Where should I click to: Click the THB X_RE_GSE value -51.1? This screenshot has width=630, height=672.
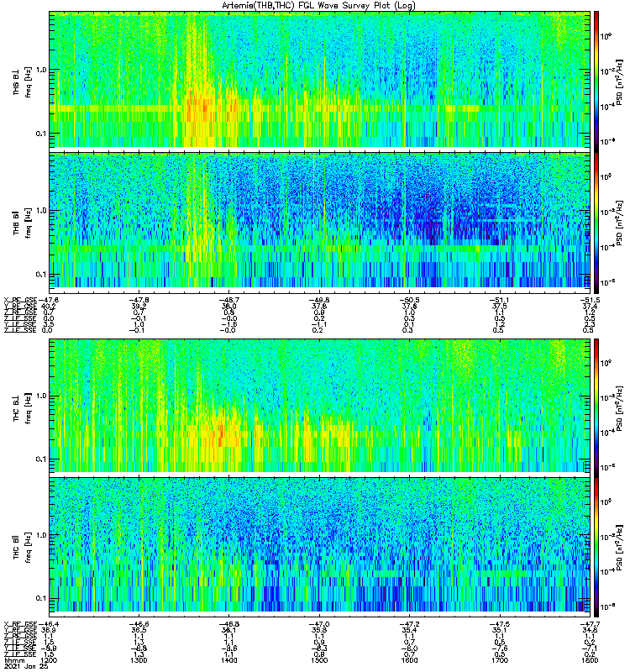click(499, 300)
